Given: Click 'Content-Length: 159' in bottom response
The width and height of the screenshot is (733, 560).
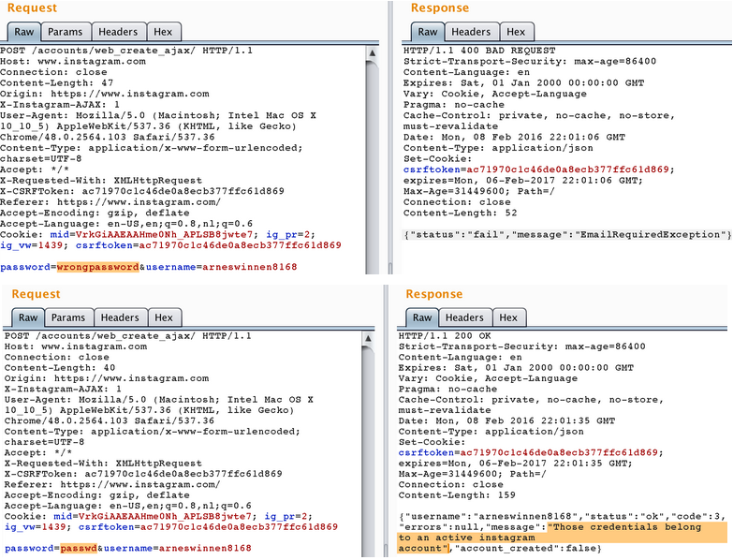Looking at the screenshot, I should tap(457, 495).
